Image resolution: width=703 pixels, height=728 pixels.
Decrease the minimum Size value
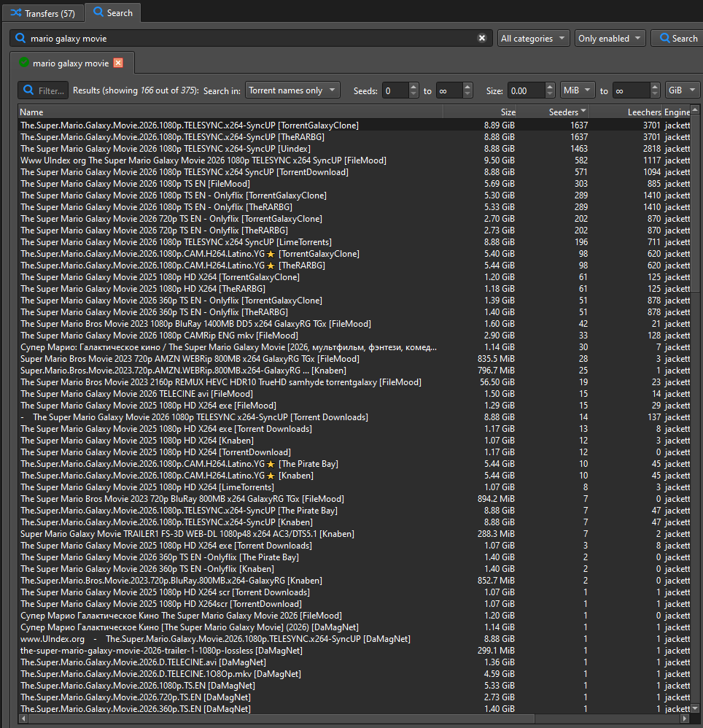[550, 94]
